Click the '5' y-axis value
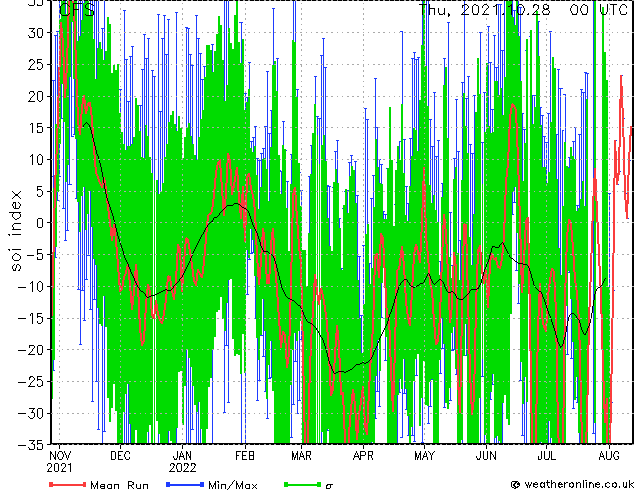Image resolution: width=634 pixels, height=490 pixels. point(40,191)
